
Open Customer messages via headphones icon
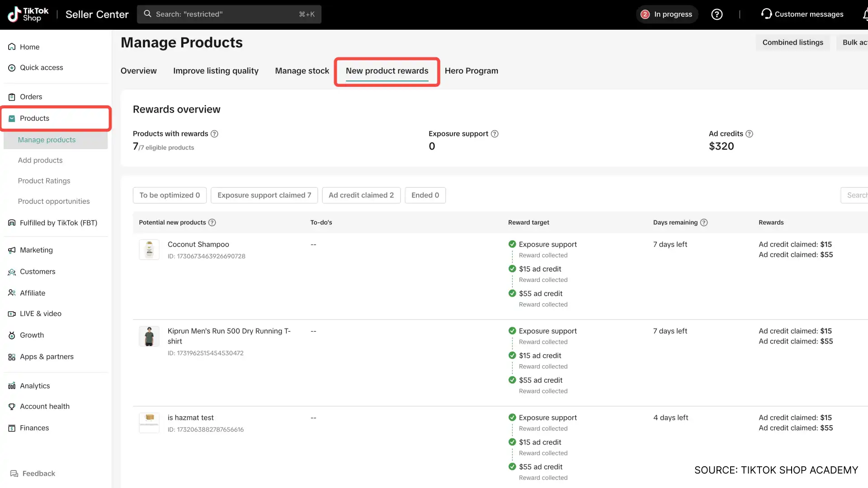click(x=766, y=14)
